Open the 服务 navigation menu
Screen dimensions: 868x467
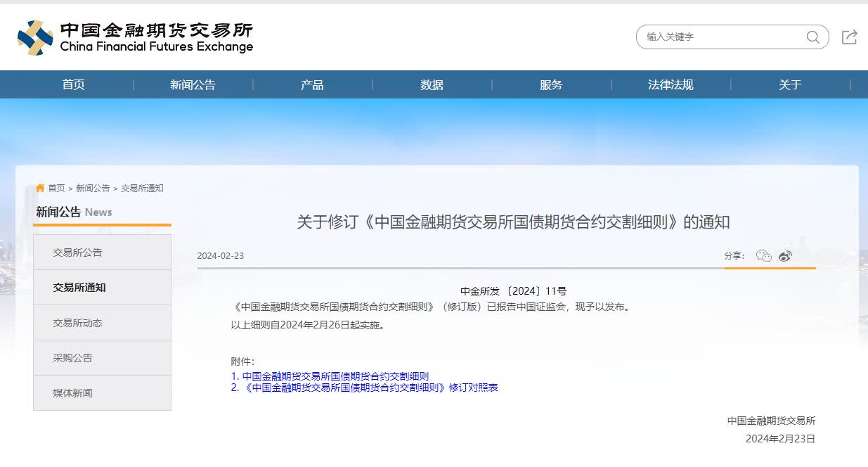[551, 84]
